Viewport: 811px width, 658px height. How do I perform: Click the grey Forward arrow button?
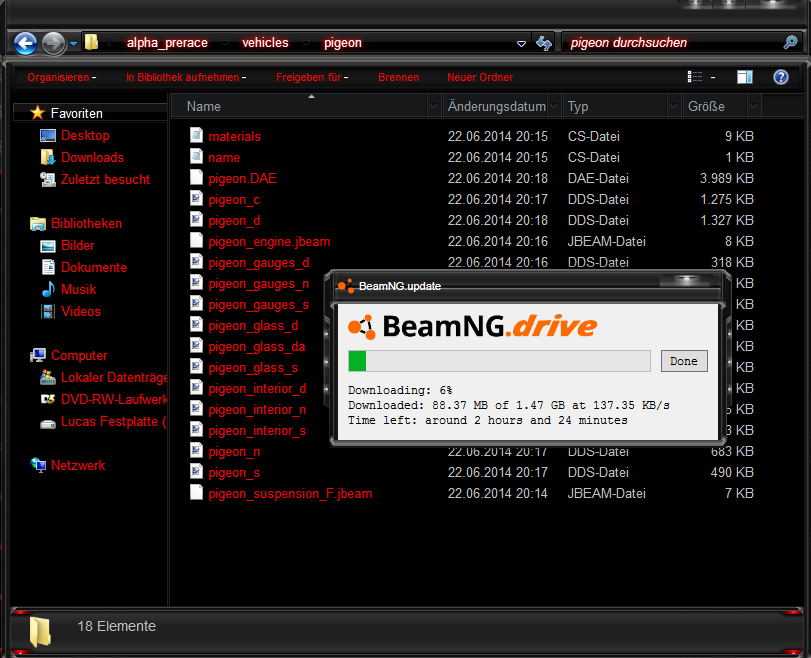[x=53, y=43]
